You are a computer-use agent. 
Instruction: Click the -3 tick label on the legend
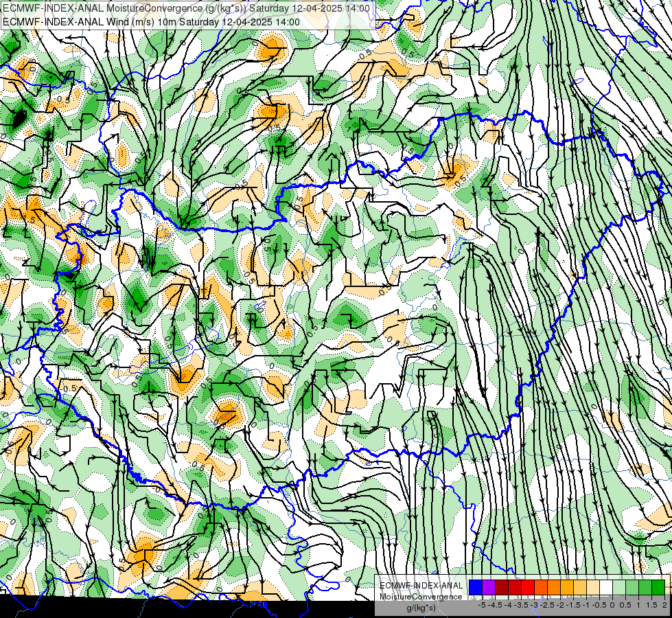[534, 605]
